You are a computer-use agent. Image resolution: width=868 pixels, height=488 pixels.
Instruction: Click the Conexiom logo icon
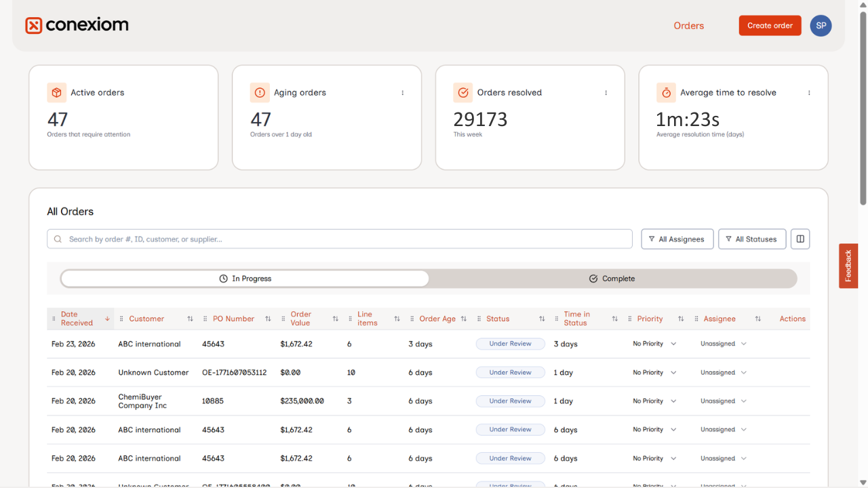34,26
